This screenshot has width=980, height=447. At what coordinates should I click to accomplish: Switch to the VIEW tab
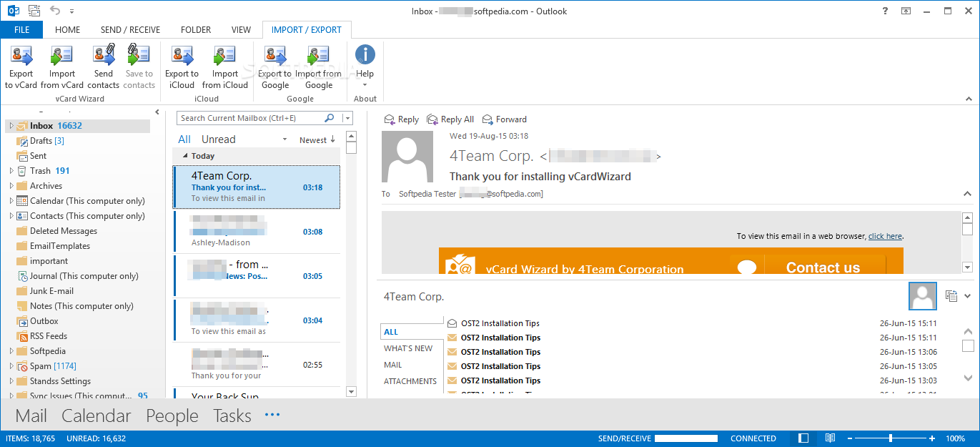point(241,30)
